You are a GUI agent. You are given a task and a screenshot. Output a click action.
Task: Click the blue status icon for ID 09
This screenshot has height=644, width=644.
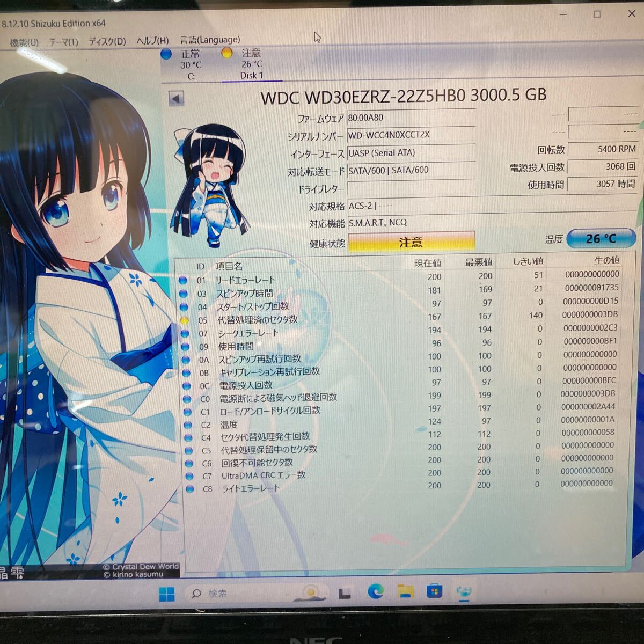pyautogui.click(x=186, y=347)
